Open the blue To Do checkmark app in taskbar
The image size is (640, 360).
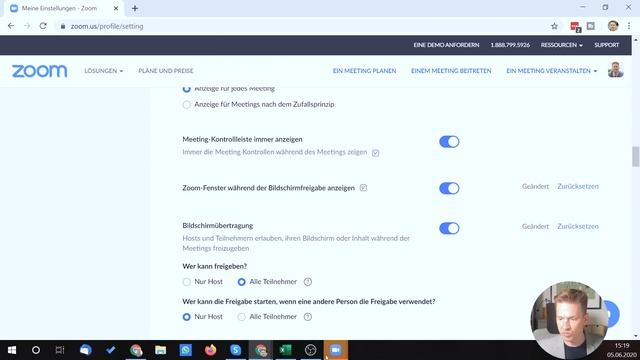[x=111, y=350]
